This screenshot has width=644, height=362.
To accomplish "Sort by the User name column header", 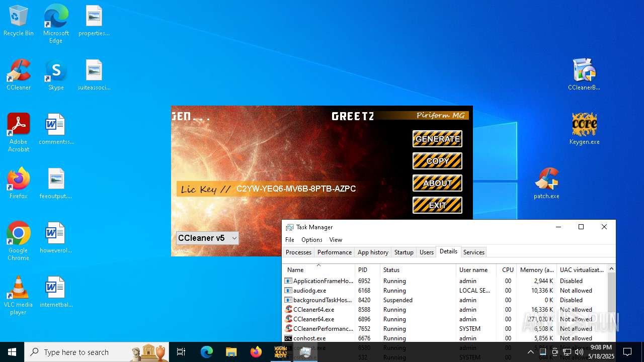I will 476,270.
